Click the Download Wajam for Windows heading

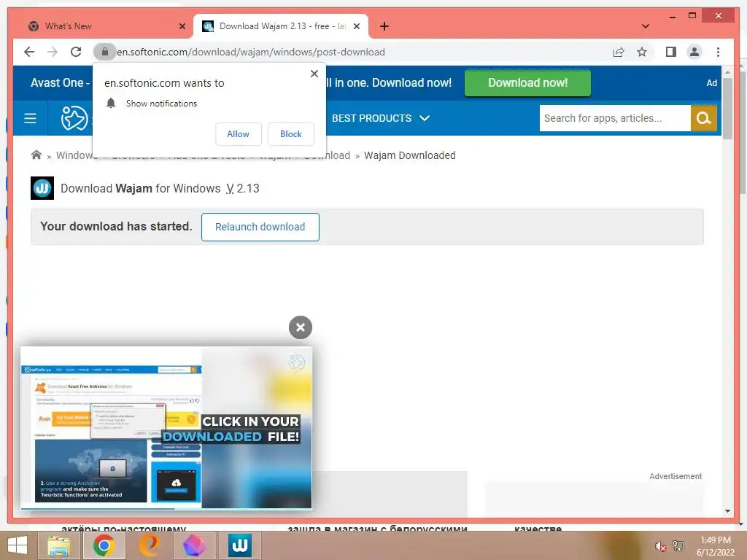(x=160, y=189)
